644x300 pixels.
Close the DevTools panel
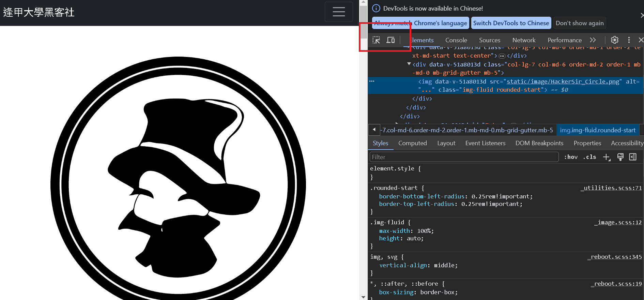641,40
